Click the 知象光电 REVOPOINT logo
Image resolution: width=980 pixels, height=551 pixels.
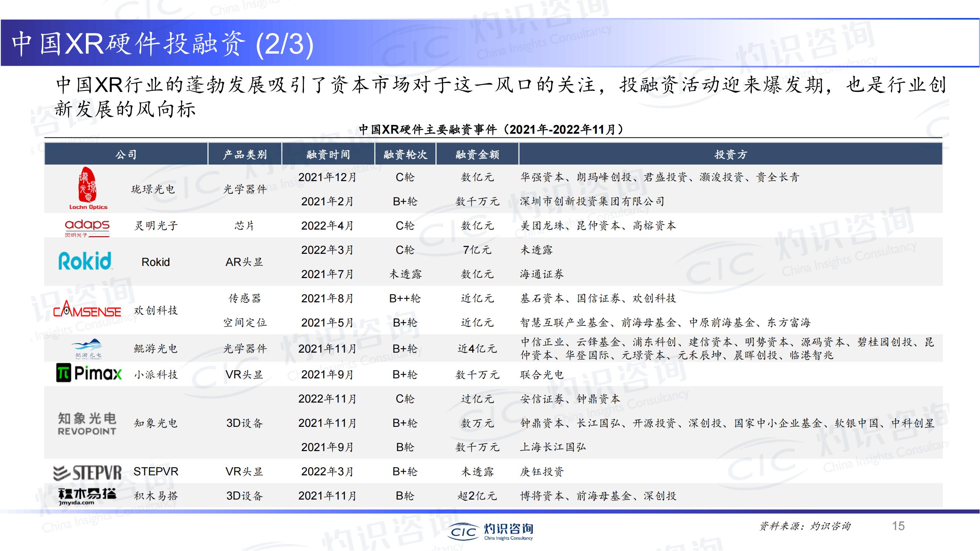click(87, 424)
